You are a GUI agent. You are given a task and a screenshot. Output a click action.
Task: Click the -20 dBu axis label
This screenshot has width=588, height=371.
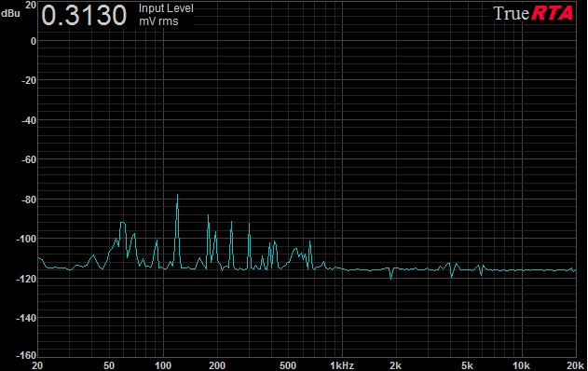coord(29,80)
